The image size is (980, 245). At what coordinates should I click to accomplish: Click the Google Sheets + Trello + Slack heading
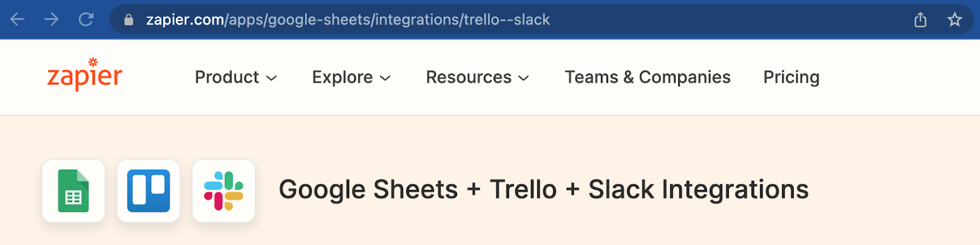pos(543,190)
